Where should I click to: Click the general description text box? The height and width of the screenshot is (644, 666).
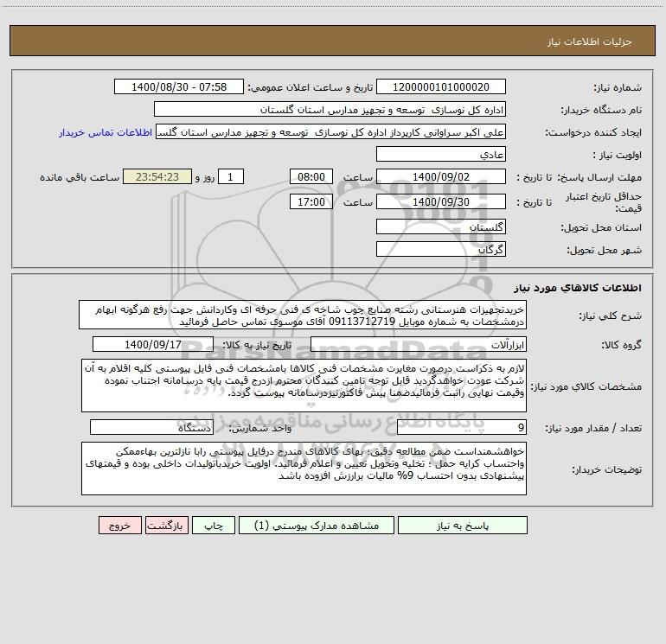tap(303, 315)
